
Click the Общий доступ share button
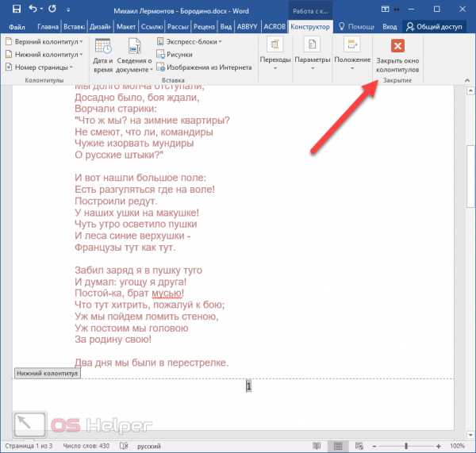click(x=434, y=27)
